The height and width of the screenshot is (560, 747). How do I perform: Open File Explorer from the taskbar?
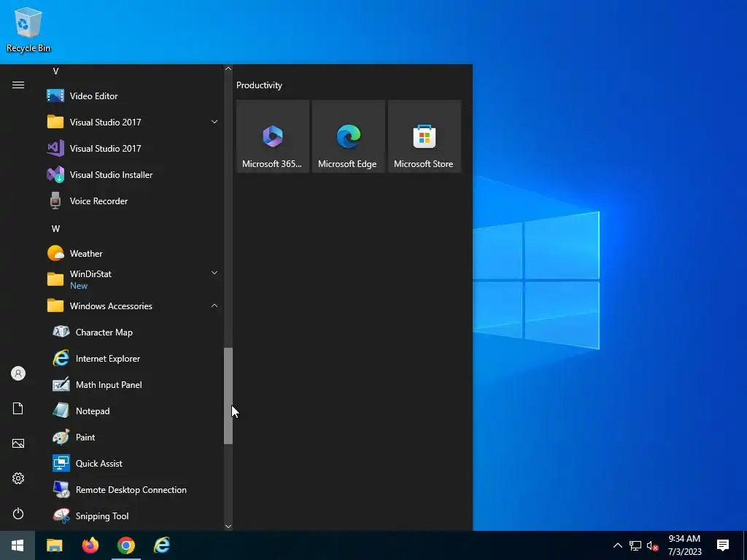(x=54, y=545)
